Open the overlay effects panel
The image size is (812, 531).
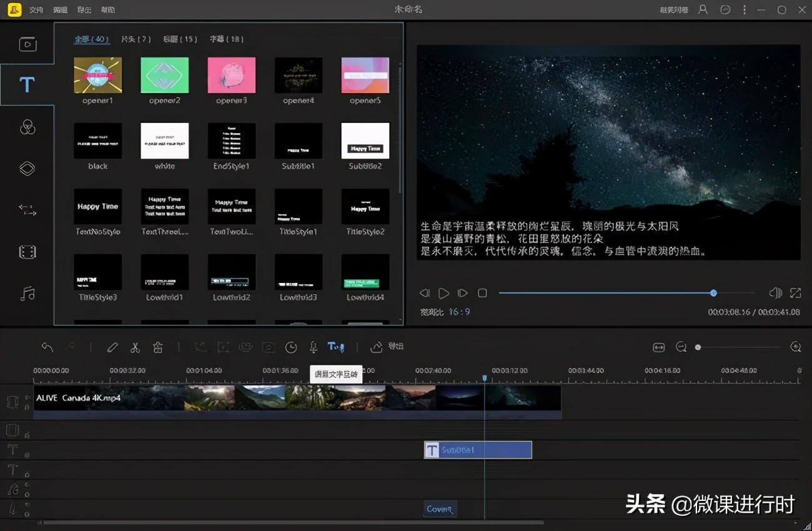click(27, 167)
